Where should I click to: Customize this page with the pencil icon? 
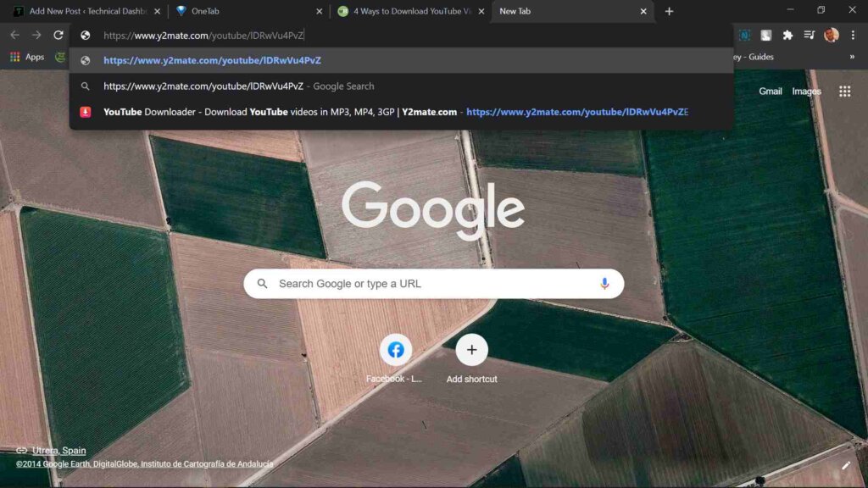point(846,466)
